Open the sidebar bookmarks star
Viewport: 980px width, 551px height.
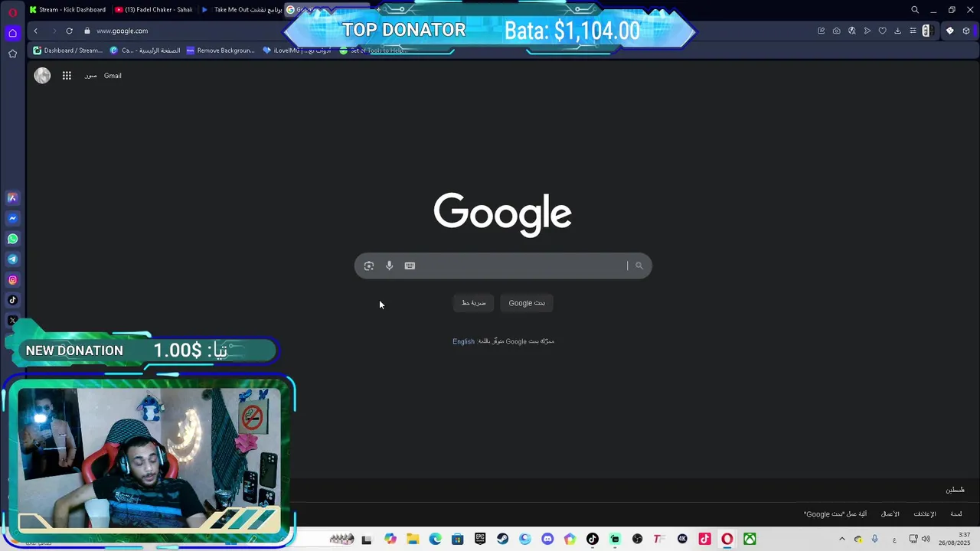coord(12,54)
